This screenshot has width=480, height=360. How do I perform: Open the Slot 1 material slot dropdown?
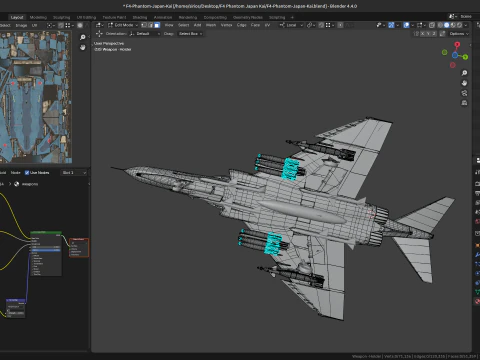click(74, 173)
